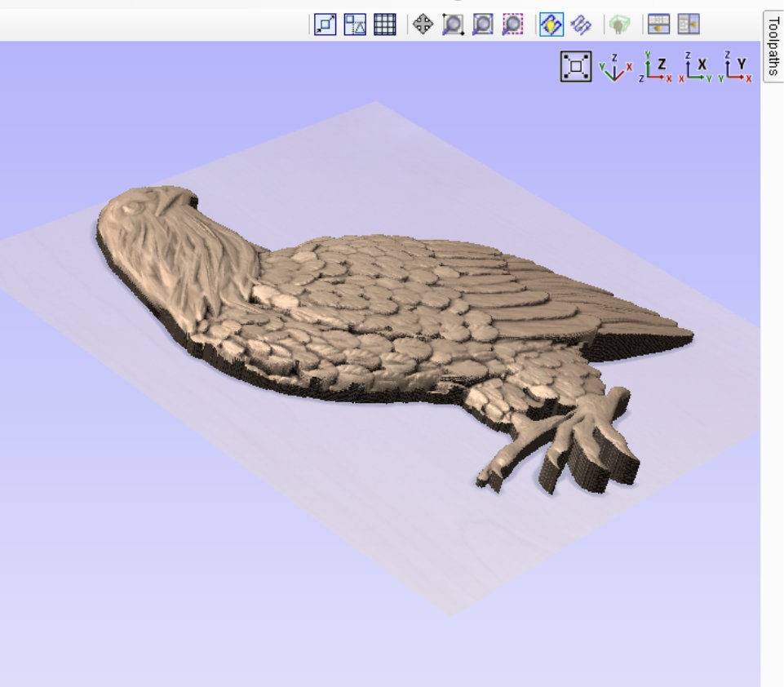Zoom to the selected objects

[x=511, y=25]
